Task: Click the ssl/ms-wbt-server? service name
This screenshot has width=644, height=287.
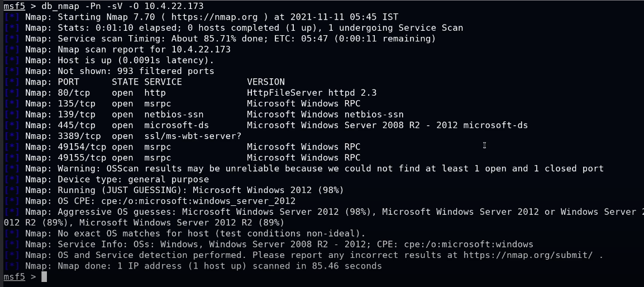Action: (193, 136)
